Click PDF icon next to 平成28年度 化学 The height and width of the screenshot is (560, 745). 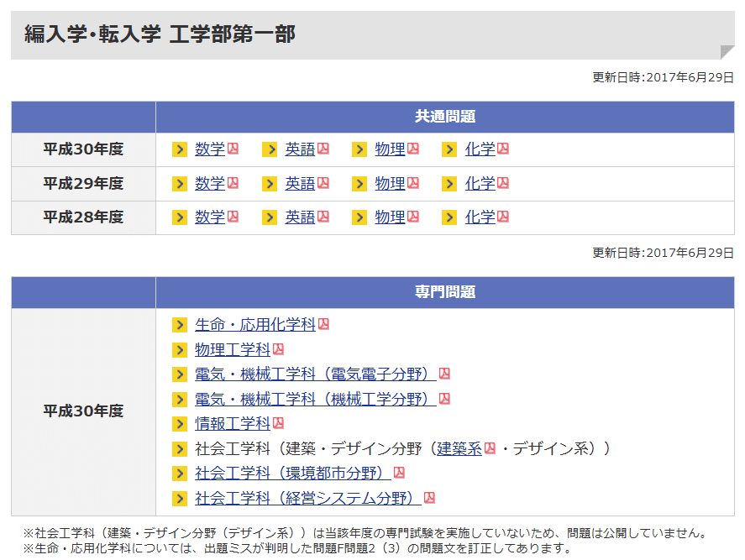(503, 217)
